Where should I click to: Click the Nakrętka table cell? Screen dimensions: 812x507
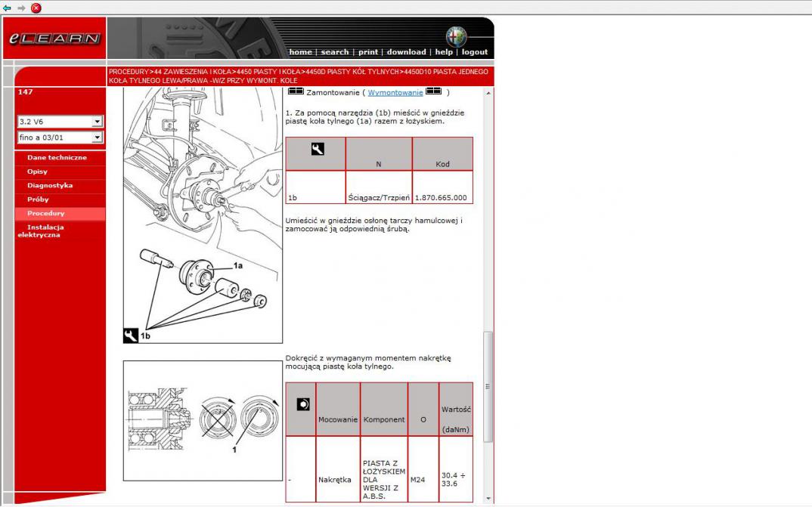[x=338, y=469]
